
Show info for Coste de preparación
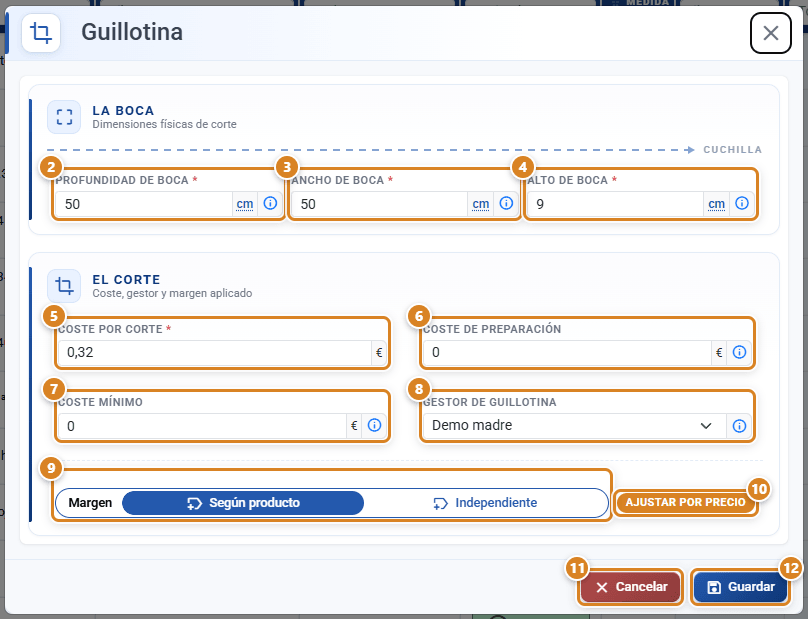739,353
